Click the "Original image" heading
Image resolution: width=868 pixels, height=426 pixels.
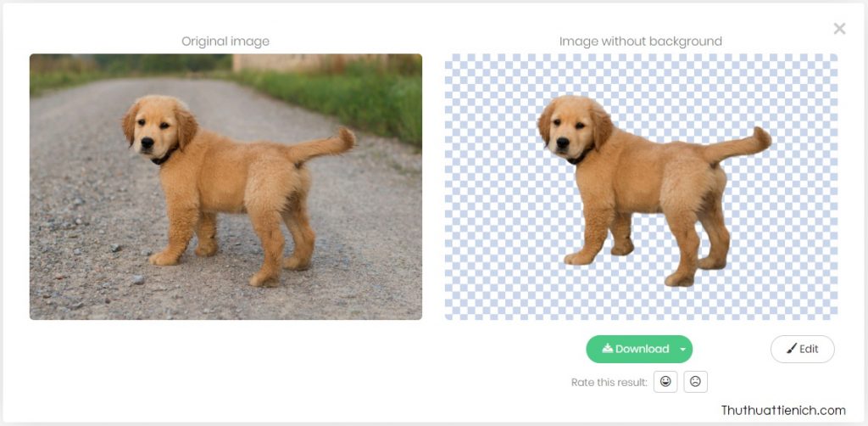point(225,41)
